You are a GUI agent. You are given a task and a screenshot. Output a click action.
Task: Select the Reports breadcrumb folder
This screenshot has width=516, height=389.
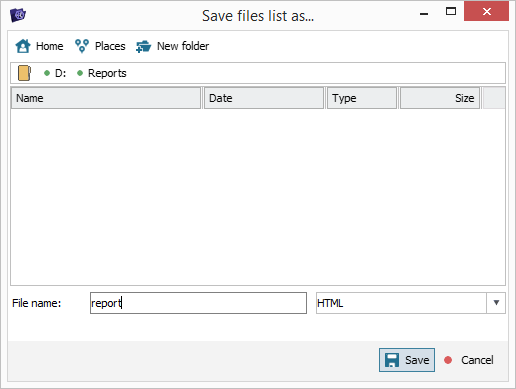click(107, 73)
